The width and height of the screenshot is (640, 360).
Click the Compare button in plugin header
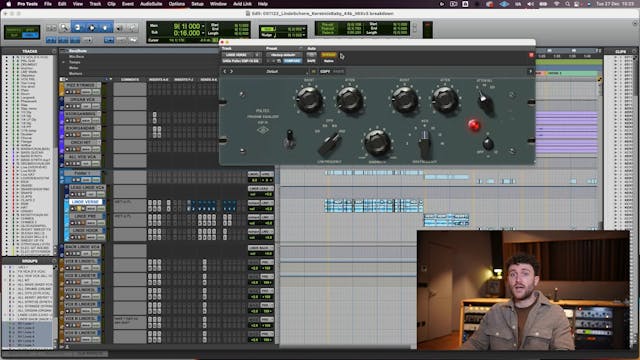pyautogui.click(x=292, y=61)
